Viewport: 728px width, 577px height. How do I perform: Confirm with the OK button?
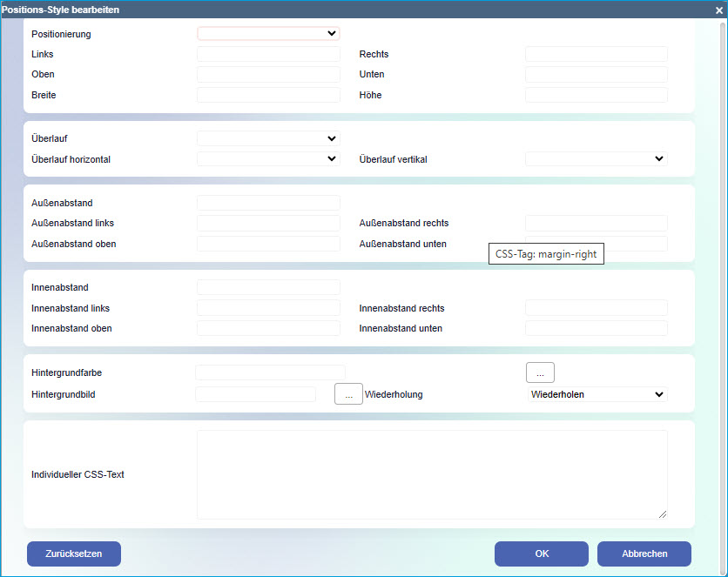(542, 554)
